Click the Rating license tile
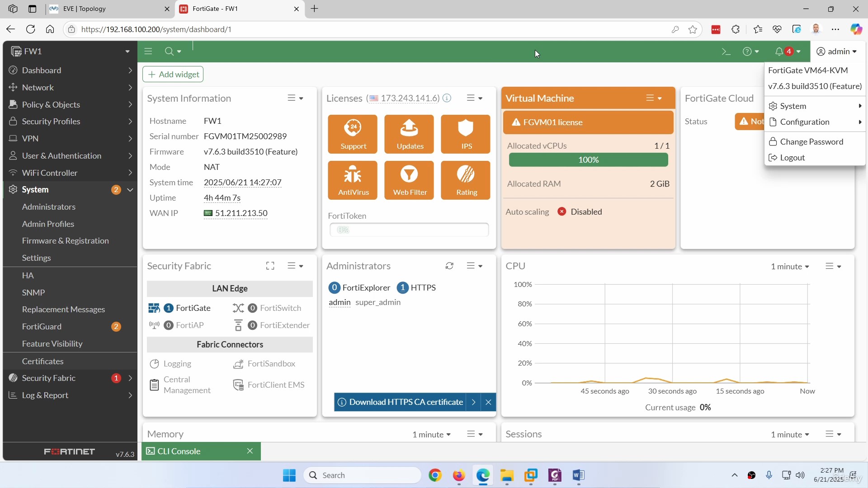The width and height of the screenshot is (868, 488). [466, 180]
